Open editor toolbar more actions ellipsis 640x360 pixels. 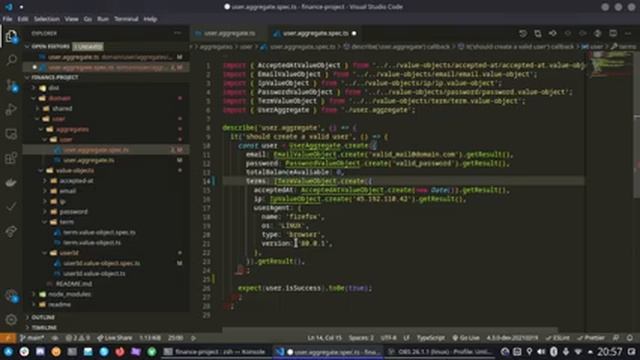click(628, 33)
